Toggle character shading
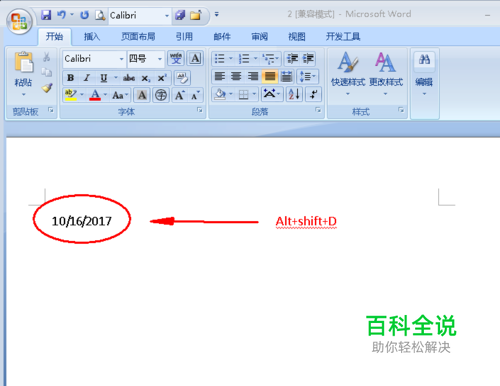 pyautogui.click(x=142, y=95)
